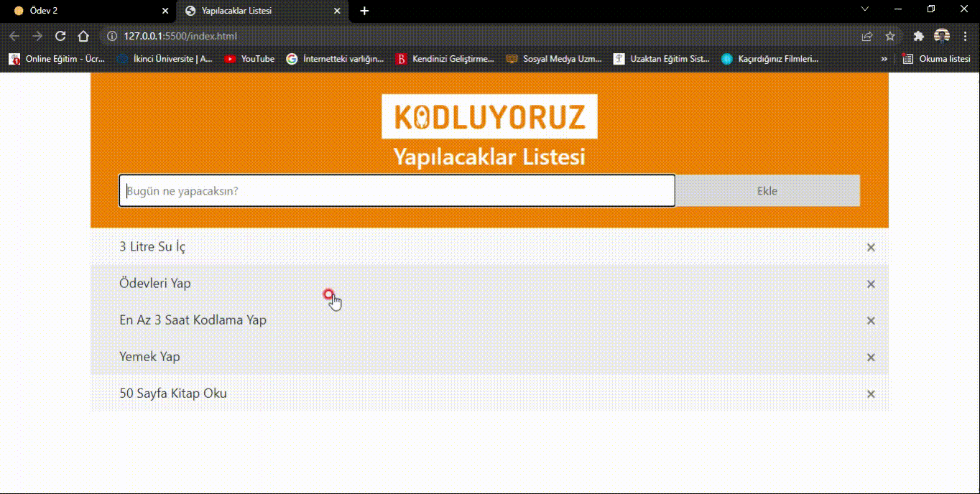Bookmark this page with the star

(890, 36)
